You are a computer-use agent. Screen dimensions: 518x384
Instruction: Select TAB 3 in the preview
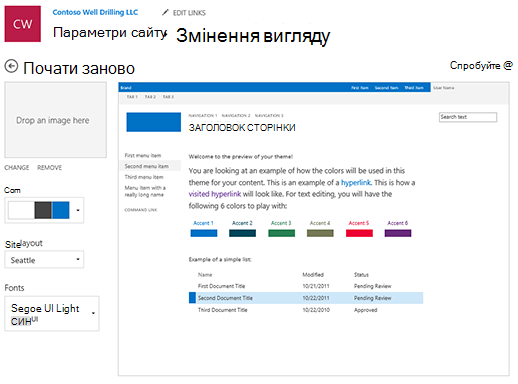pyautogui.click(x=168, y=97)
